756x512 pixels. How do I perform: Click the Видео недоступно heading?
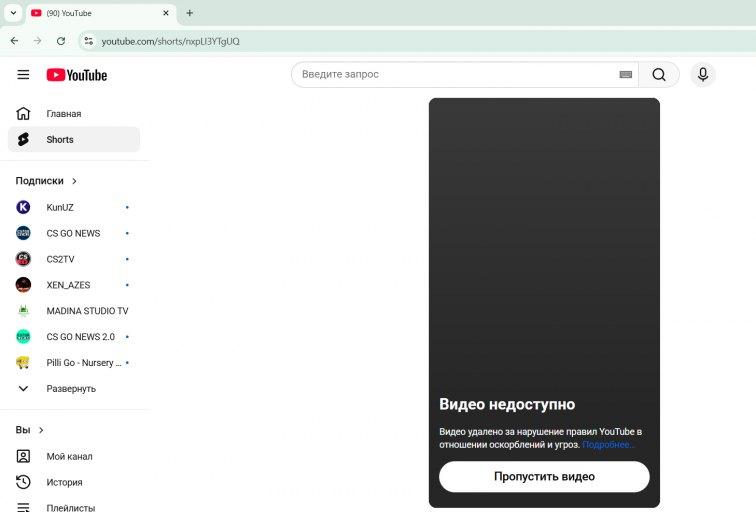(x=507, y=404)
